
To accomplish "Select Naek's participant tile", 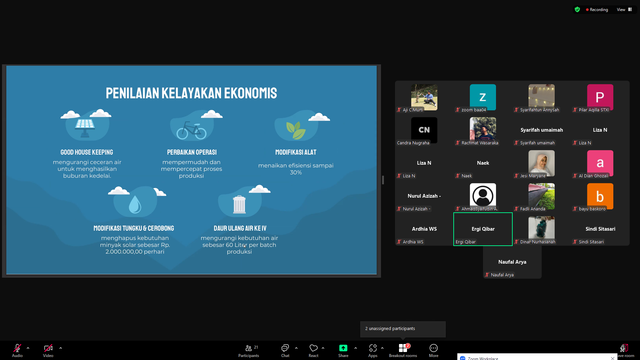I will pyautogui.click(x=483, y=163).
